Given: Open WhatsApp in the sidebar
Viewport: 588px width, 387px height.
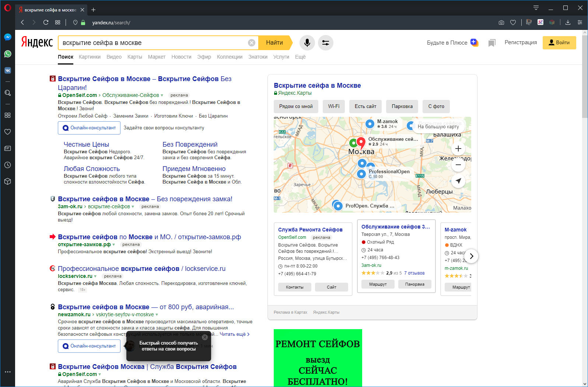Looking at the screenshot, I should click(7, 54).
